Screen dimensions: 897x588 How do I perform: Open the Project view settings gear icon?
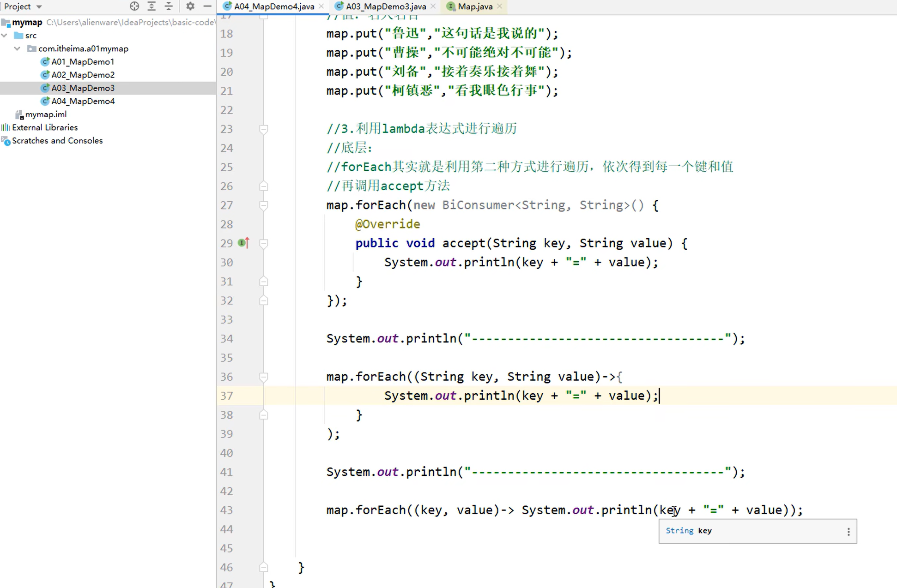click(x=190, y=6)
